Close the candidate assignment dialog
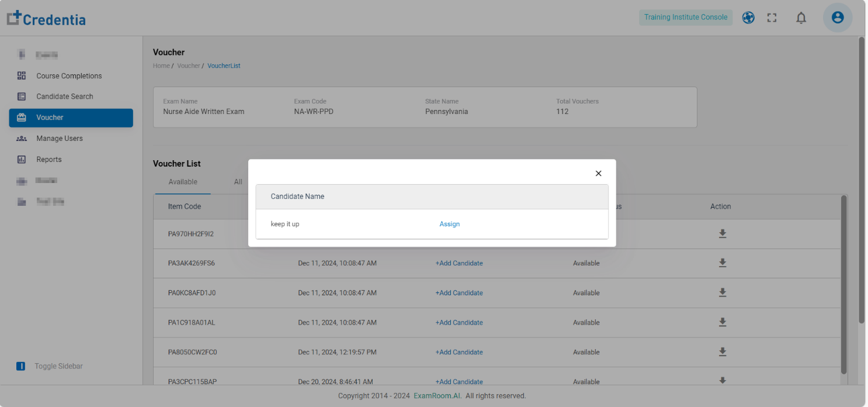Screen dimensions: 868x407 coord(598,174)
